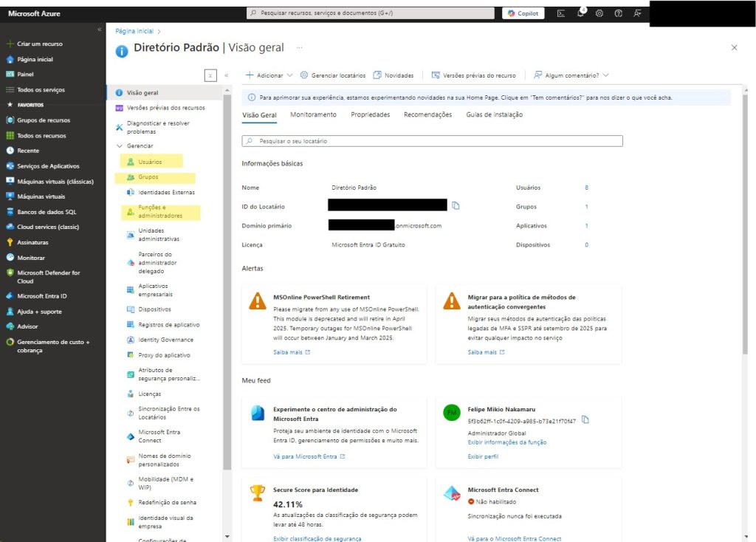
Task: Click the Copilot button
Action: point(523,13)
